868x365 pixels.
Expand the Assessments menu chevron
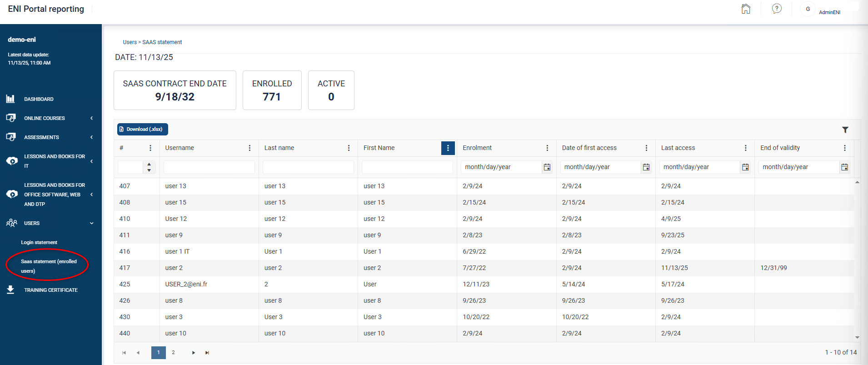tap(91, 137)
